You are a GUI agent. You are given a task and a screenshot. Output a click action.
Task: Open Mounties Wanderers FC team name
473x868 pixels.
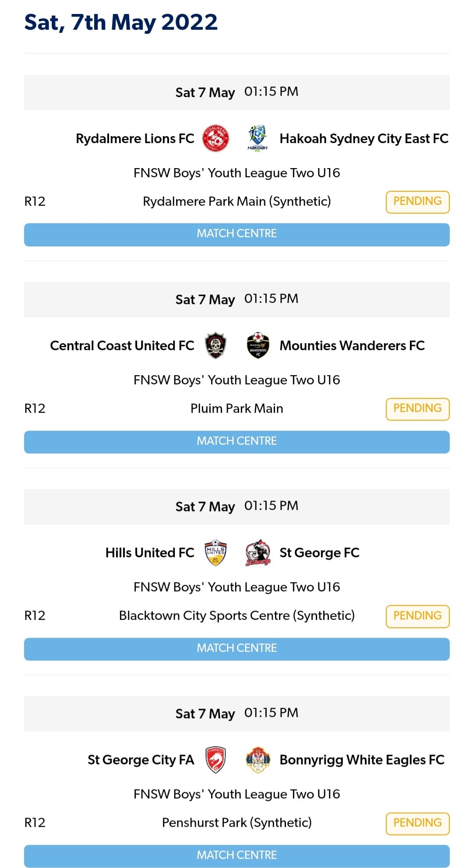tap(352, 346)
